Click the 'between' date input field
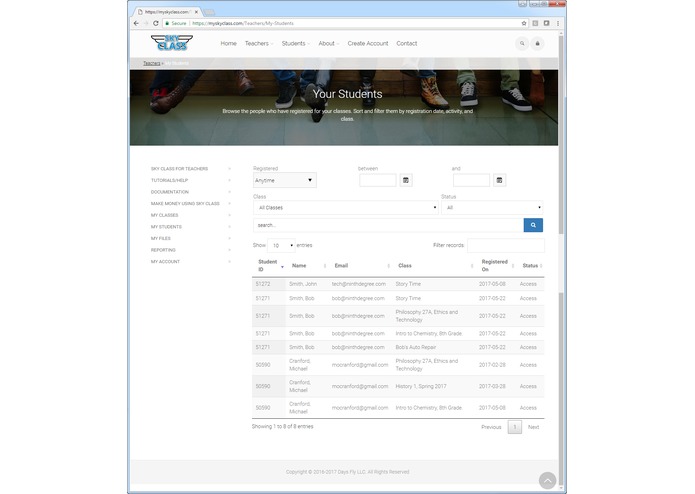The width and height of the screenshot is (695, 494). 378,180
